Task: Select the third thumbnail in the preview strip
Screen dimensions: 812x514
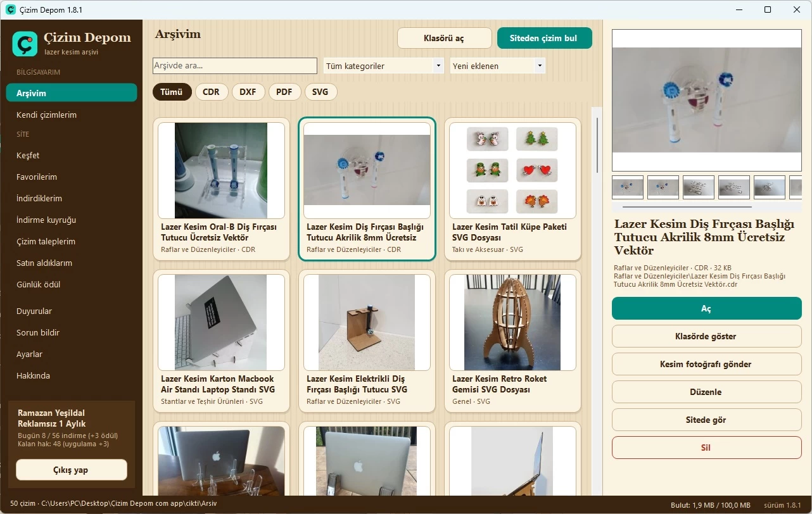Action: [699, 187]
